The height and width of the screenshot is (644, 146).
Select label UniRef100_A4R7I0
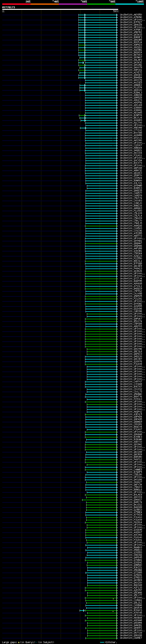pos(131,442)
